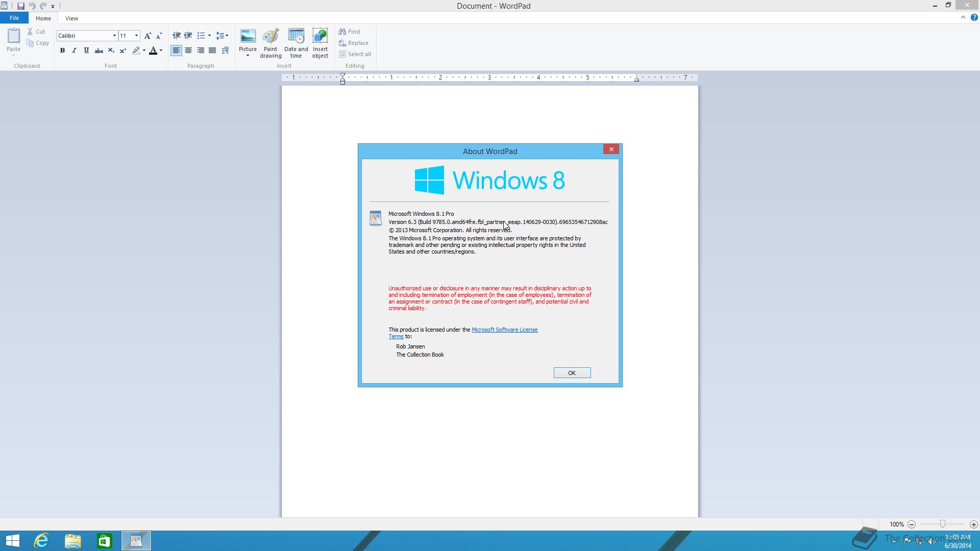This screenshot has width=980, height=551.
Task: Click the ruler right indent marker
Action: (x=636, y=79)
